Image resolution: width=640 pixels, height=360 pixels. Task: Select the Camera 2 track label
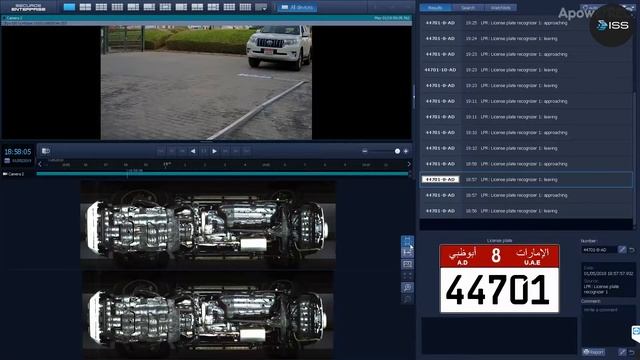[x=14, y=174]
